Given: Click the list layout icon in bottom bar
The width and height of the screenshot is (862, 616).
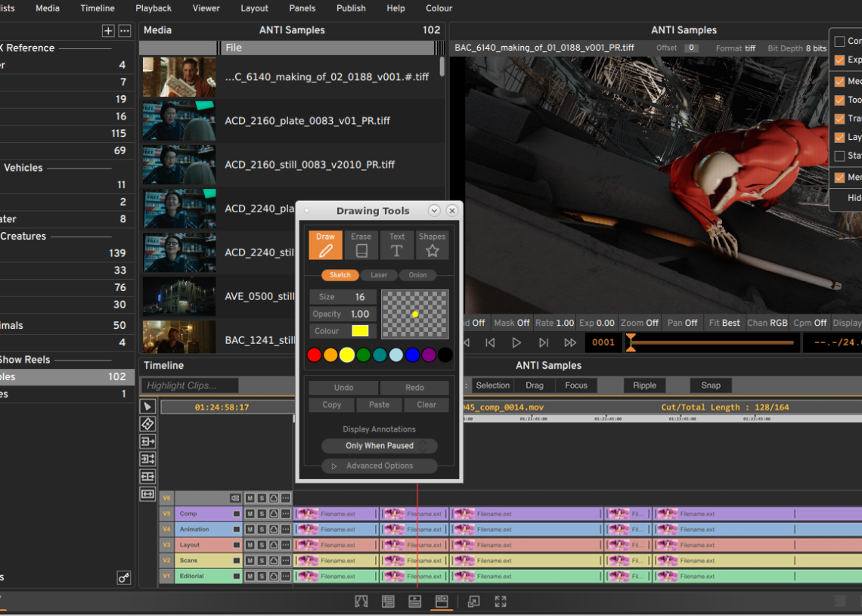Looking at the screenshot, I should (x=388, y=602).
